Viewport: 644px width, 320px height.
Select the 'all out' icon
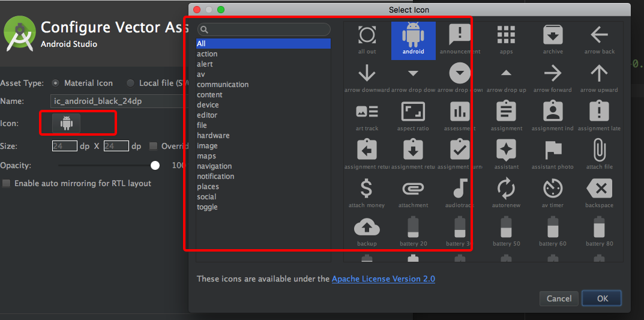click(367, 35)
